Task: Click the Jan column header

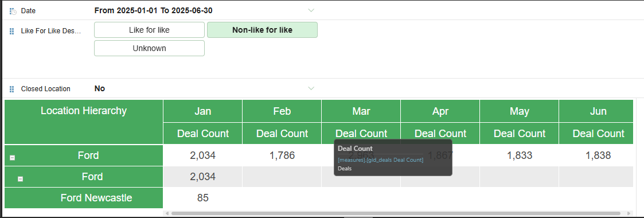Action: point(202,111)
